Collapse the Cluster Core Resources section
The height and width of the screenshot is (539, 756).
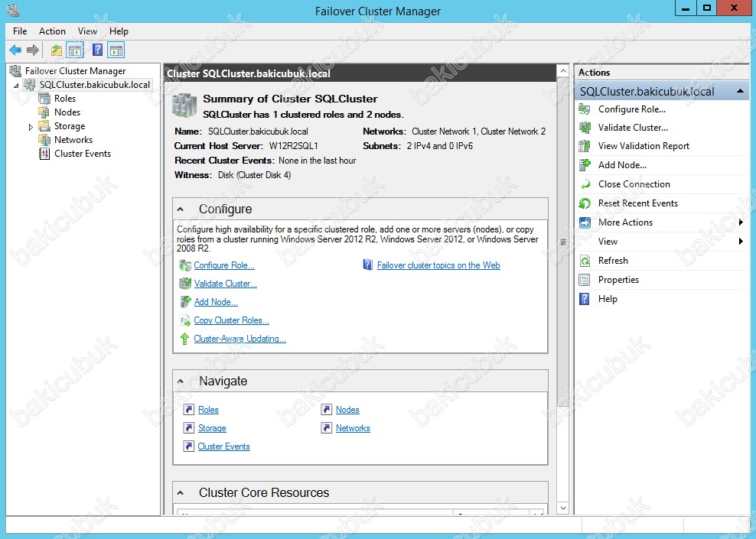[181, 493]
